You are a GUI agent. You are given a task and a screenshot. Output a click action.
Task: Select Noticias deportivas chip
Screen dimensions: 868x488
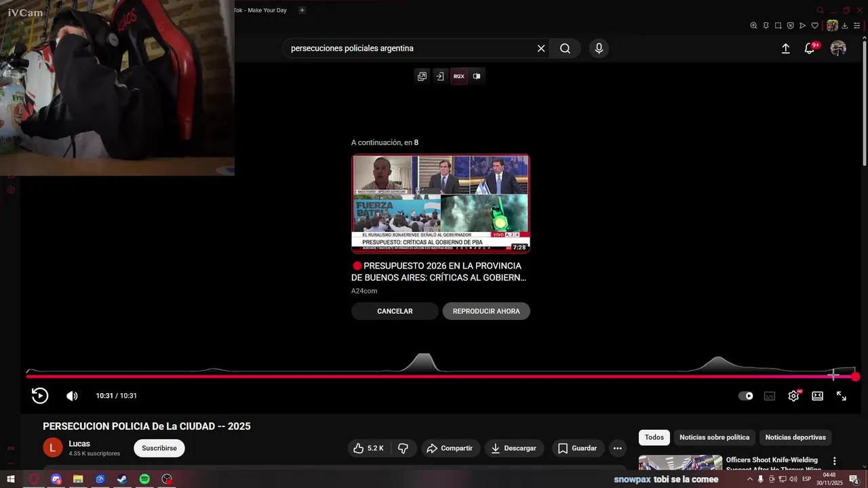[x=795, y=437]
